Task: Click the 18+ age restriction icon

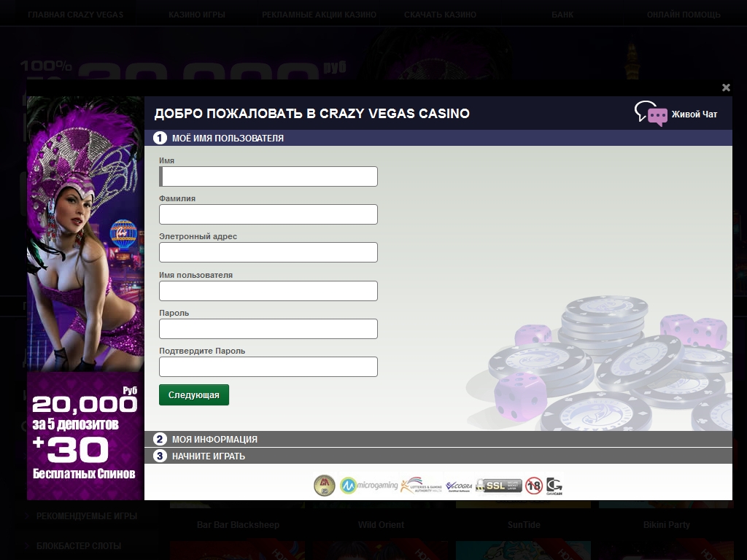Action: [534, 486]
